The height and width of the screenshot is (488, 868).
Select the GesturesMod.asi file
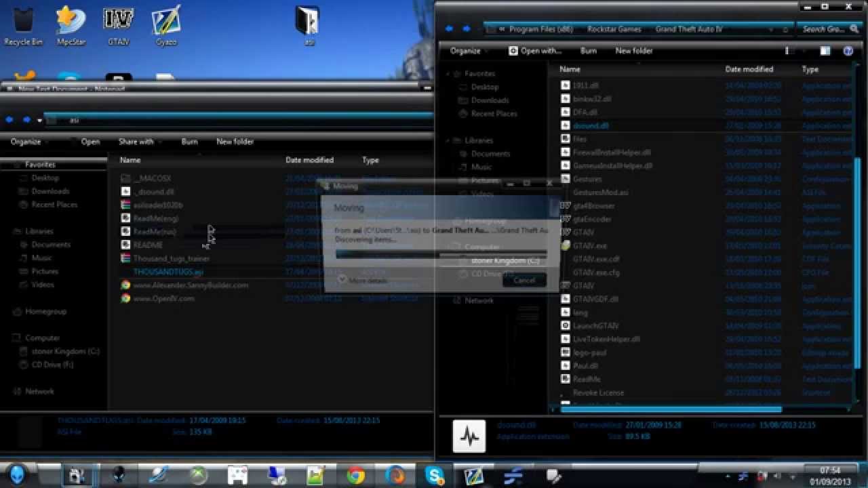point(600,192)
